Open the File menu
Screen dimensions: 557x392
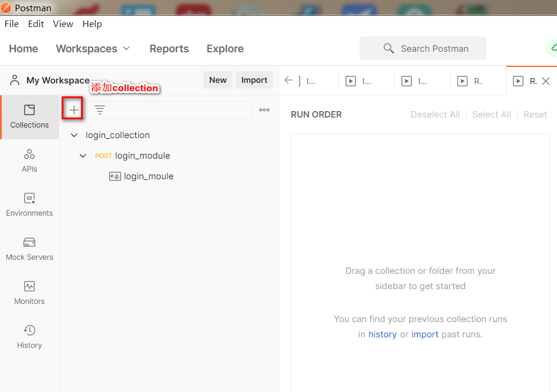point(12,24)
